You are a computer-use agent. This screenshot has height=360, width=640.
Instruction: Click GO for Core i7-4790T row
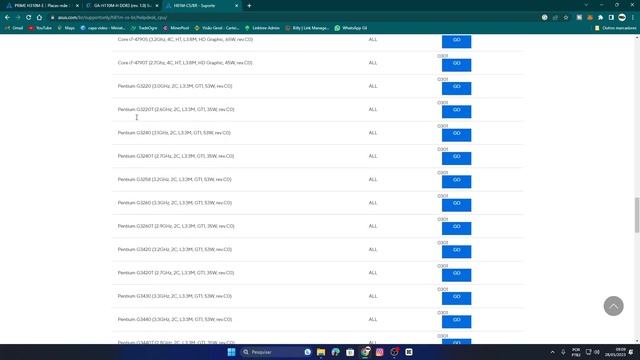pos(456,64)
